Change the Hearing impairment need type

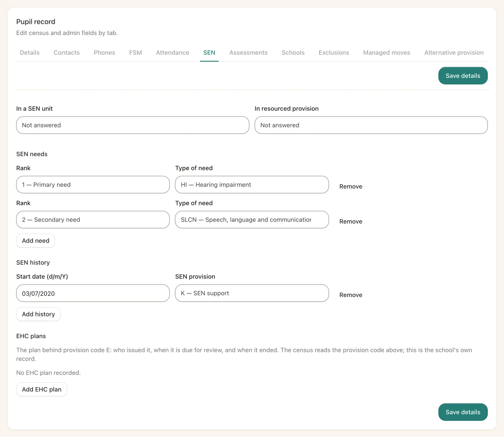pyautogui.click(x=252, y=185)
